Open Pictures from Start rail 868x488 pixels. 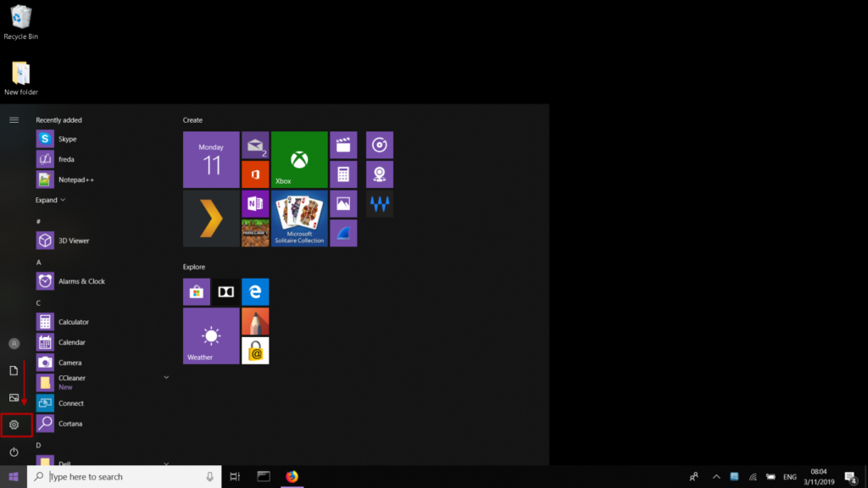[14, 398]
